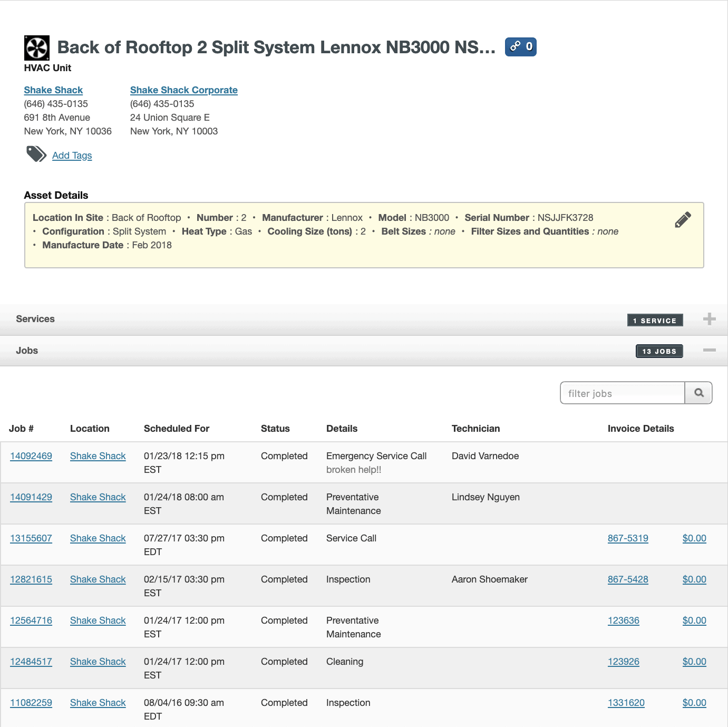The image size is (728, 727).
Task: Open invoice 867-5428
Action: click(628, 579)
